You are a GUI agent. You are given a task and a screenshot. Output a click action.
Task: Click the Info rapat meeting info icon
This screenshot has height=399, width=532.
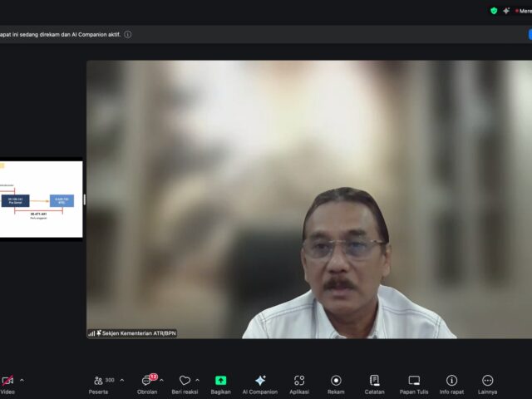451,381
